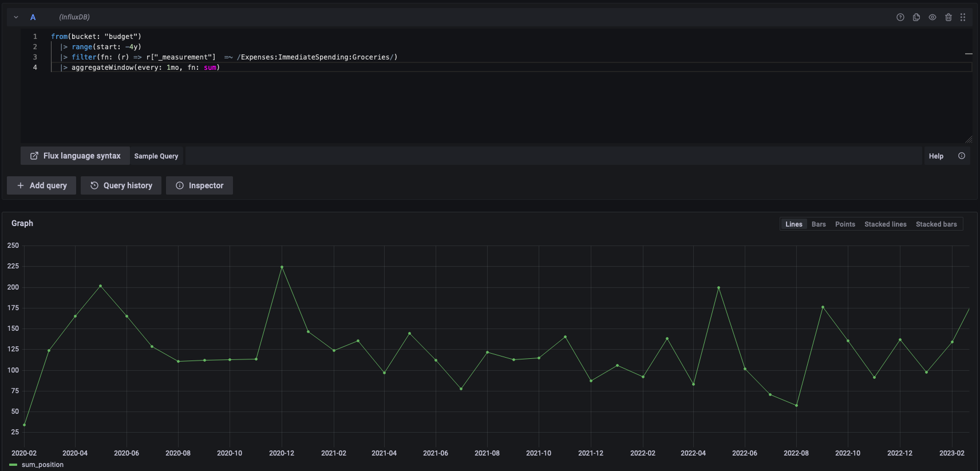Select the Points graph style
Viewport: 980px width, 471px height.
845,224
